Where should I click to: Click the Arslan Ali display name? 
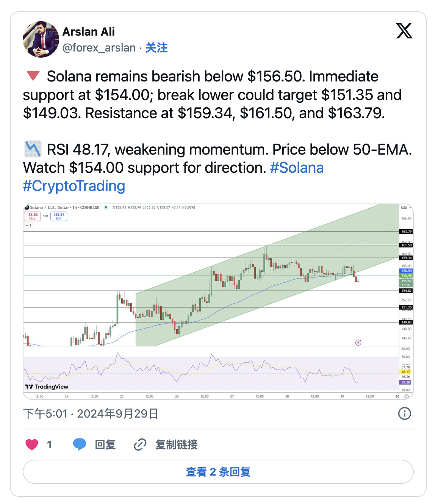(x=88, y=32)
